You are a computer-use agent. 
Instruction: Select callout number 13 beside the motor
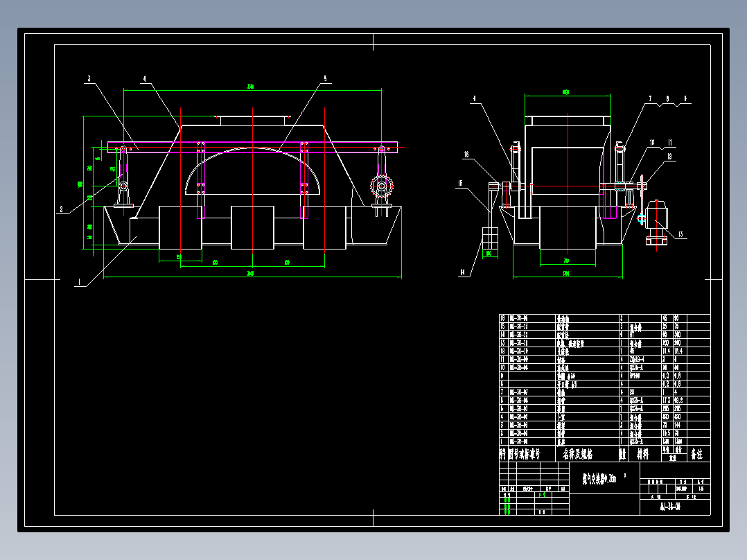680,234
